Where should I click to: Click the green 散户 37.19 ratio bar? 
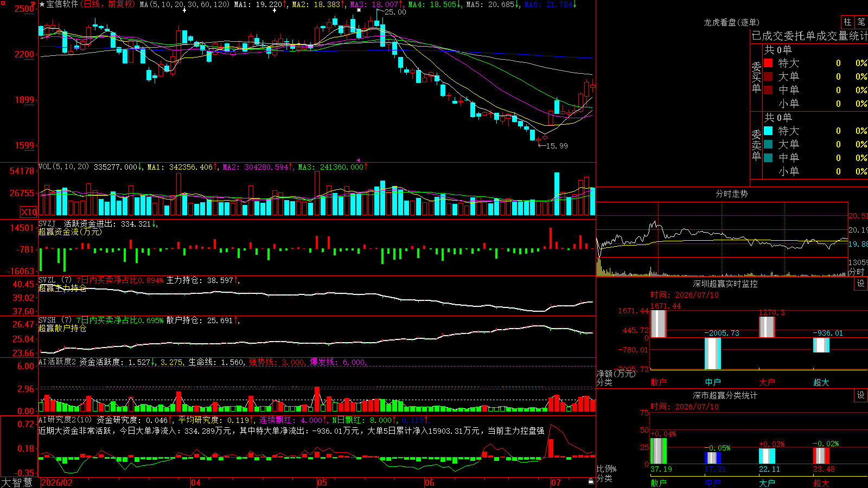click(659, 451)
